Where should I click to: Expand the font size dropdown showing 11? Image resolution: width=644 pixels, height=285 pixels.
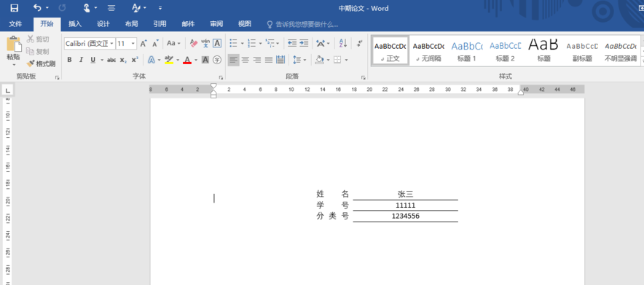[x=126, y=43]
